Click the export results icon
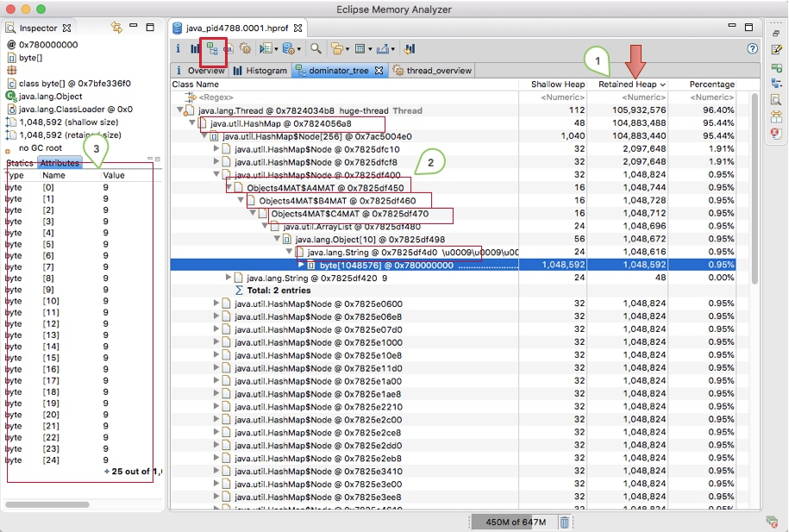The image size is (789, 532). [383, 49]
